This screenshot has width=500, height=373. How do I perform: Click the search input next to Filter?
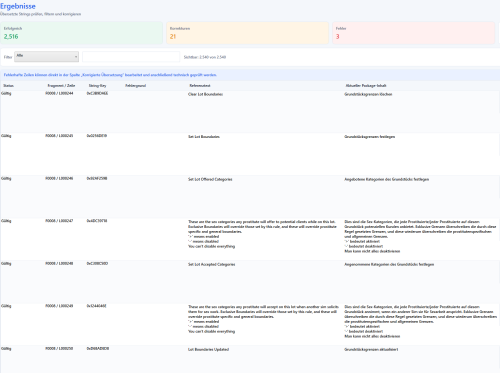(x=131, y=57)
